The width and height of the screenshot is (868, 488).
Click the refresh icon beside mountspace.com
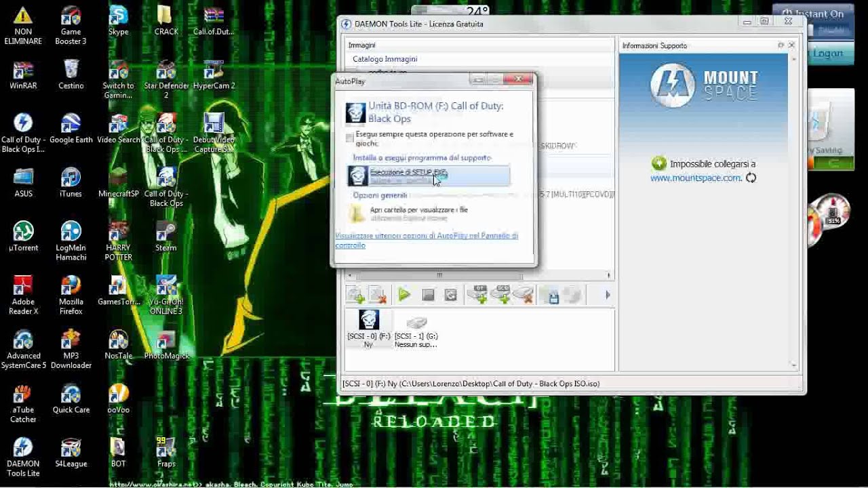(x=751, y=178)
